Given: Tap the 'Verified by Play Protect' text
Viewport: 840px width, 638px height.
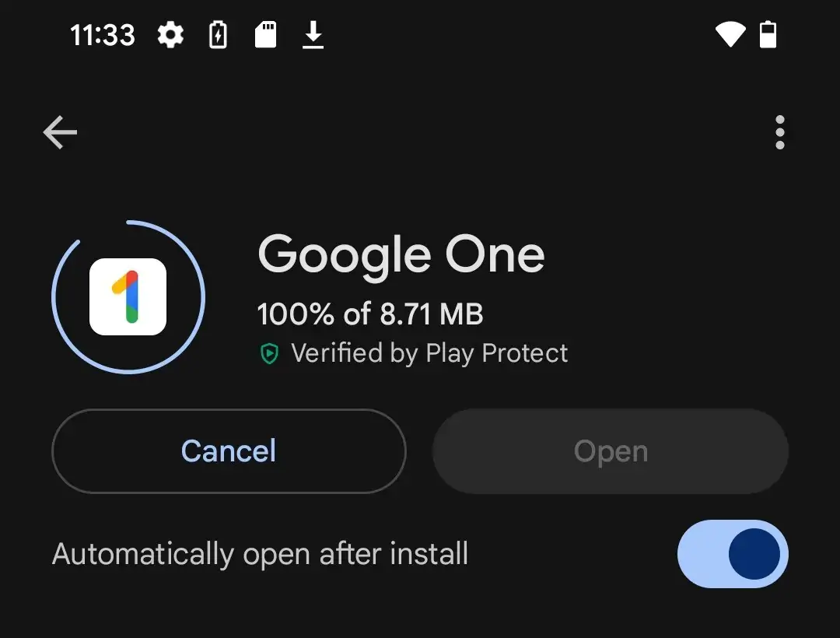Looking at the screenshot, I should pyautogui.click(x=429, y=354).
